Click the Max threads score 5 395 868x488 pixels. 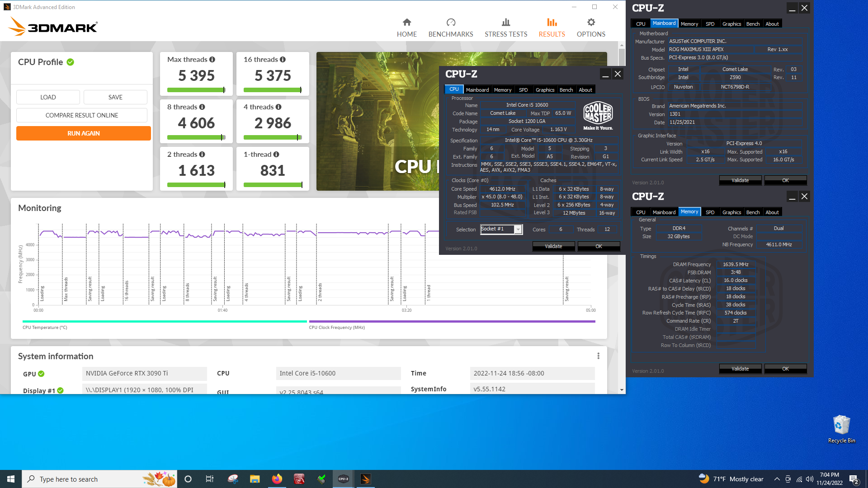click(196, 75)
